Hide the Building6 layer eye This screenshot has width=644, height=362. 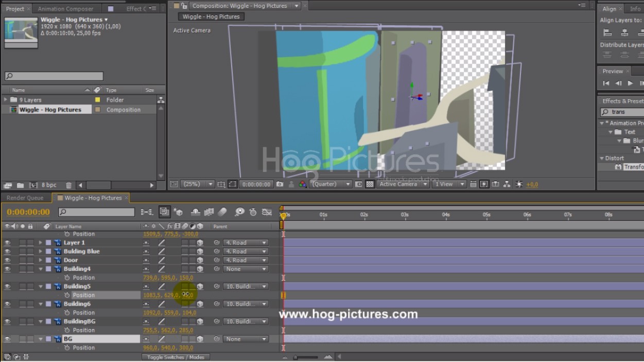[7, 304]
